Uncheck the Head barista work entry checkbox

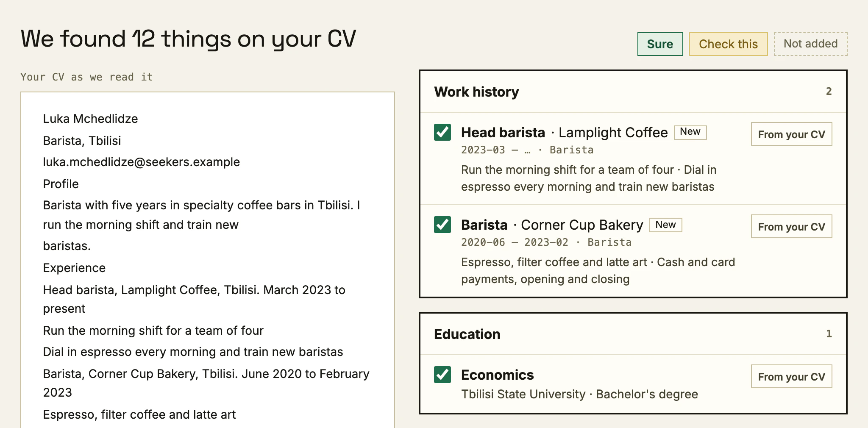click(442, 132)
